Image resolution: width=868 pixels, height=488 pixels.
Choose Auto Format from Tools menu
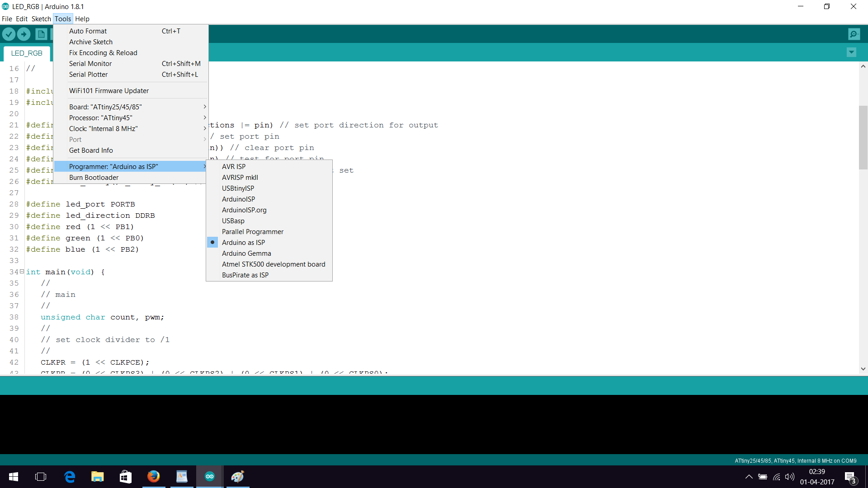(x=131, y=31)
